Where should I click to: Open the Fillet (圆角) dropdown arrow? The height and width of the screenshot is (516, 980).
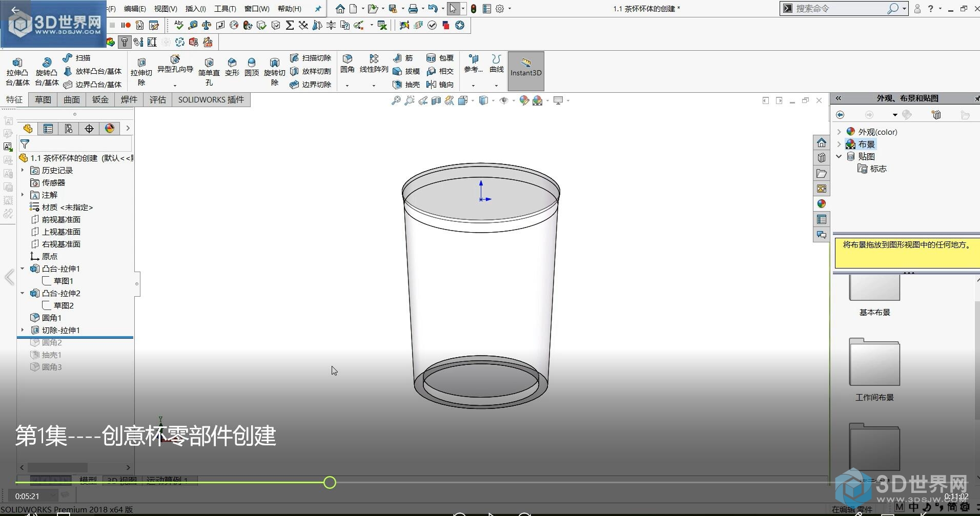point(348,86)
